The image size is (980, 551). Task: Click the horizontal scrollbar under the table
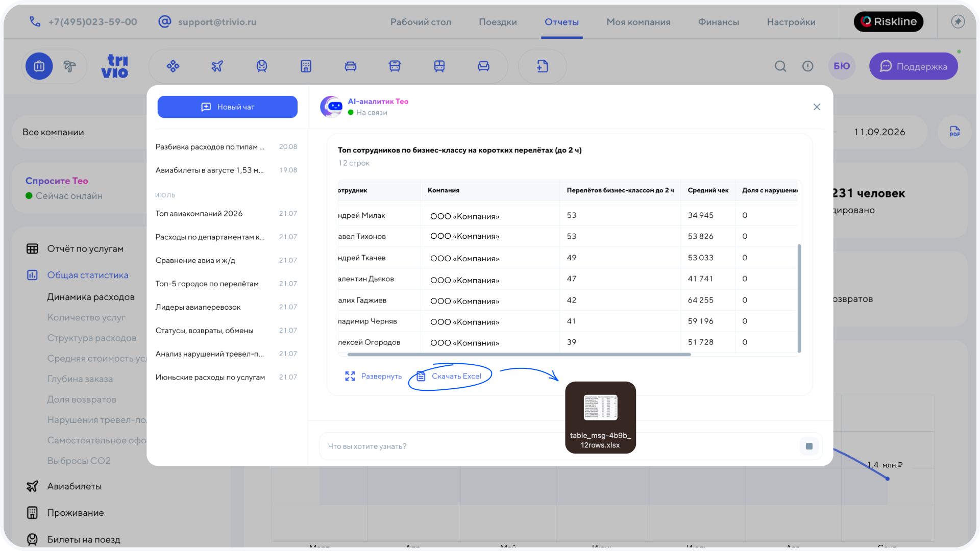coord(519,355)
